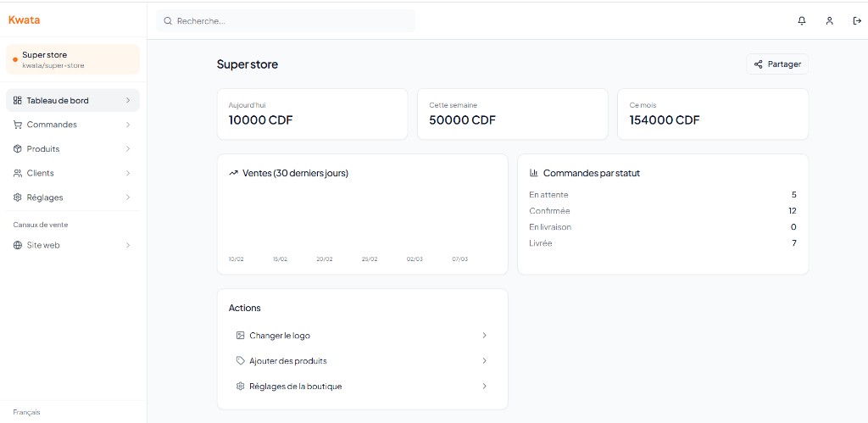Click the logout icon in header

[x=857, y=21]
